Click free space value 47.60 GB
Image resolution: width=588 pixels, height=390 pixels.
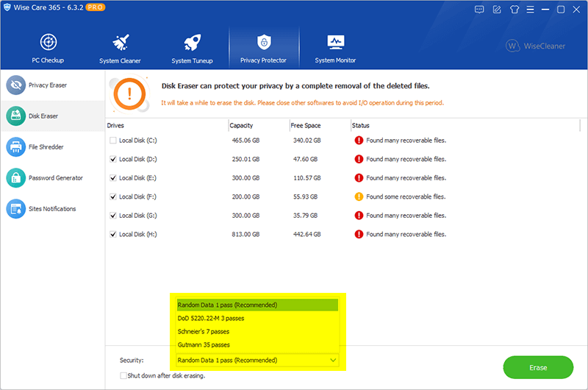coord(305,159)
